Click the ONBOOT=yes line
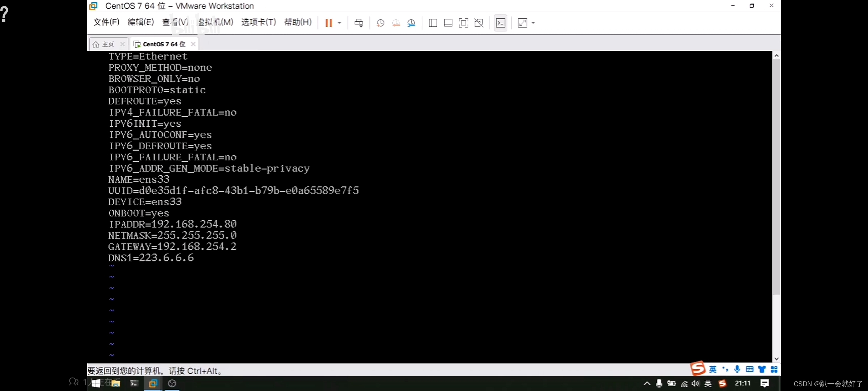868x391 pixels. [139, 213]
